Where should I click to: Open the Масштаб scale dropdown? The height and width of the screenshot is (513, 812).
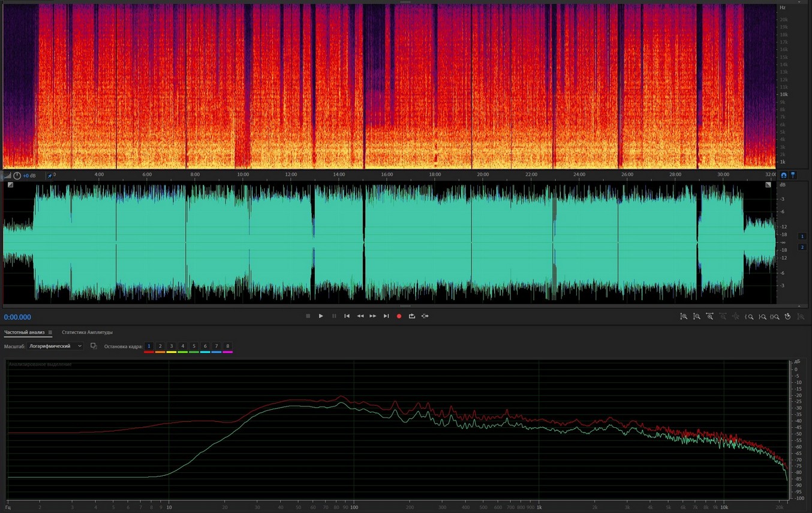(x=55, y=346)
